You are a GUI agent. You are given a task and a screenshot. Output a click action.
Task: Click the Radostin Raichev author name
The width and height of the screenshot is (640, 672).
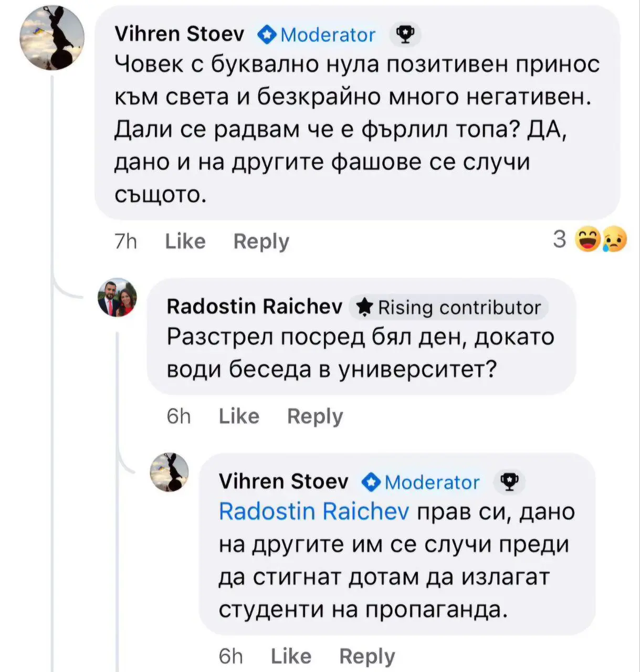tap(254, 306)
